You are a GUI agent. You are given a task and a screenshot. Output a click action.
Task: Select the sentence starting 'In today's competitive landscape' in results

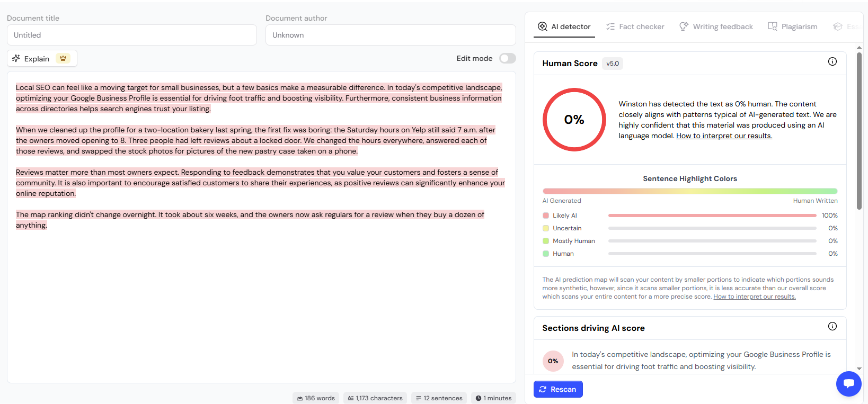click(x=701, y=361)
